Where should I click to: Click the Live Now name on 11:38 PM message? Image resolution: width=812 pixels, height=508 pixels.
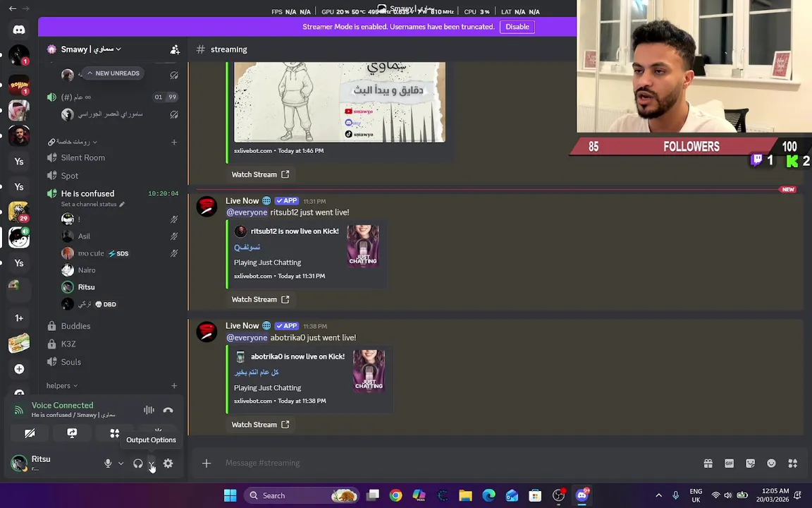click(x=242, y=325)
